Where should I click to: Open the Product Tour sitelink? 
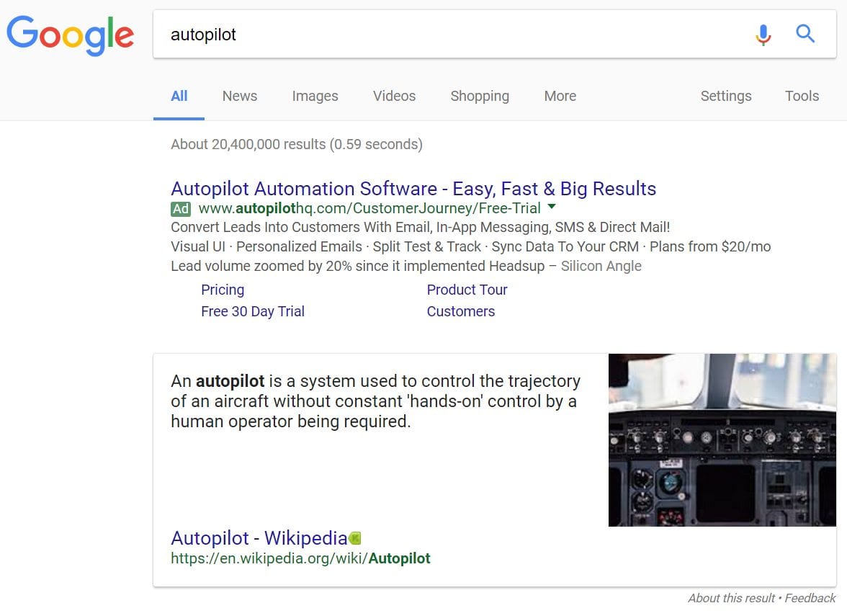[x=467, y=290]
